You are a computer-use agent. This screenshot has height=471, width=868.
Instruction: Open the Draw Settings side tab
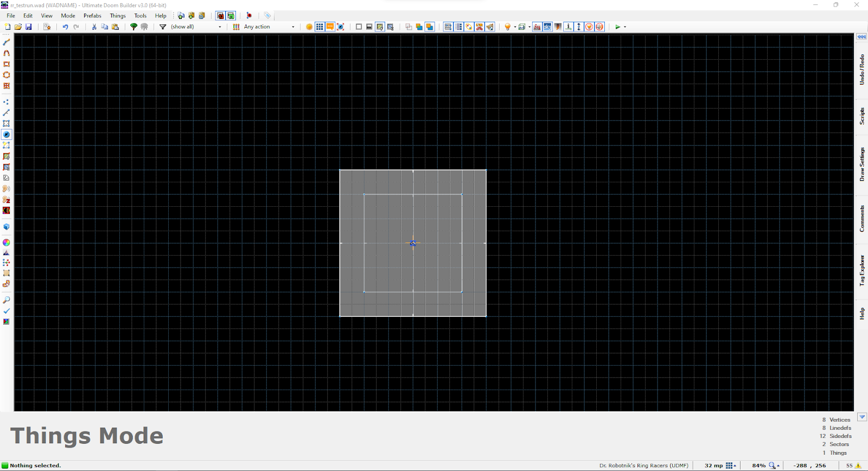[x=861, y=164]
